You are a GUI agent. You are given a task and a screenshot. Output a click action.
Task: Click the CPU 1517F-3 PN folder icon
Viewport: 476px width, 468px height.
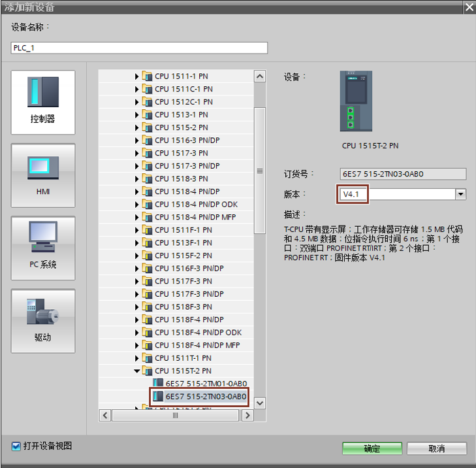click(147, 281)
